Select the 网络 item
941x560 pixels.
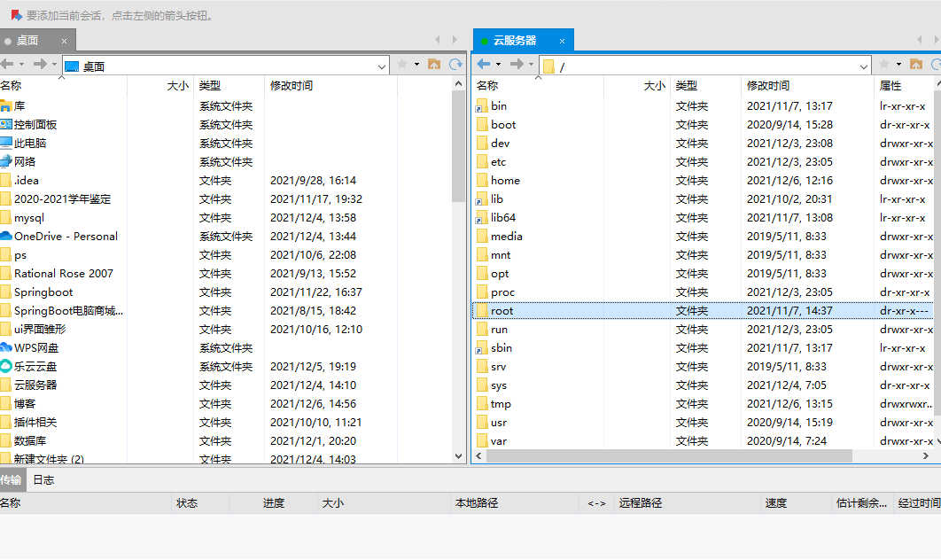[18, 162]
